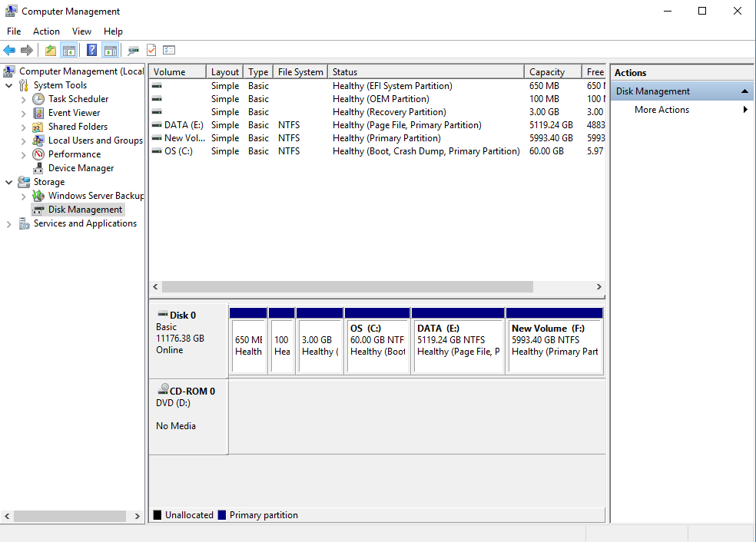The width and height of the screenshot is (756, 542).
Task: Click the Free column header
Action: tap(594, 72)
